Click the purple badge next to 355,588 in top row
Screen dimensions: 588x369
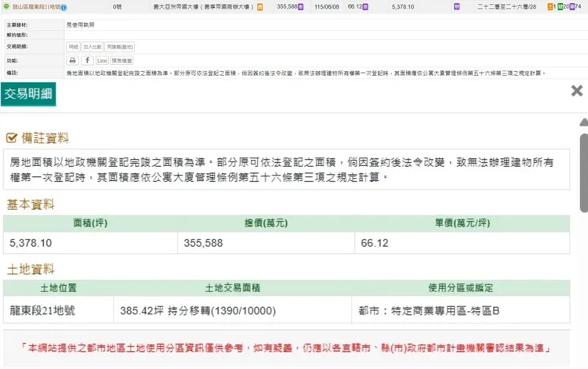click(300, 7)
